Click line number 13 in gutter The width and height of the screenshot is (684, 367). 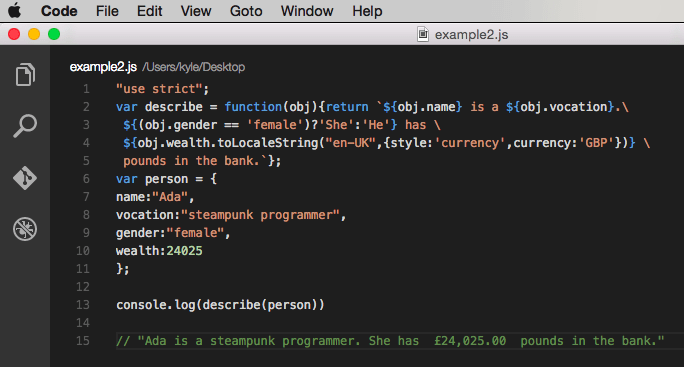[x=83, y=305]
